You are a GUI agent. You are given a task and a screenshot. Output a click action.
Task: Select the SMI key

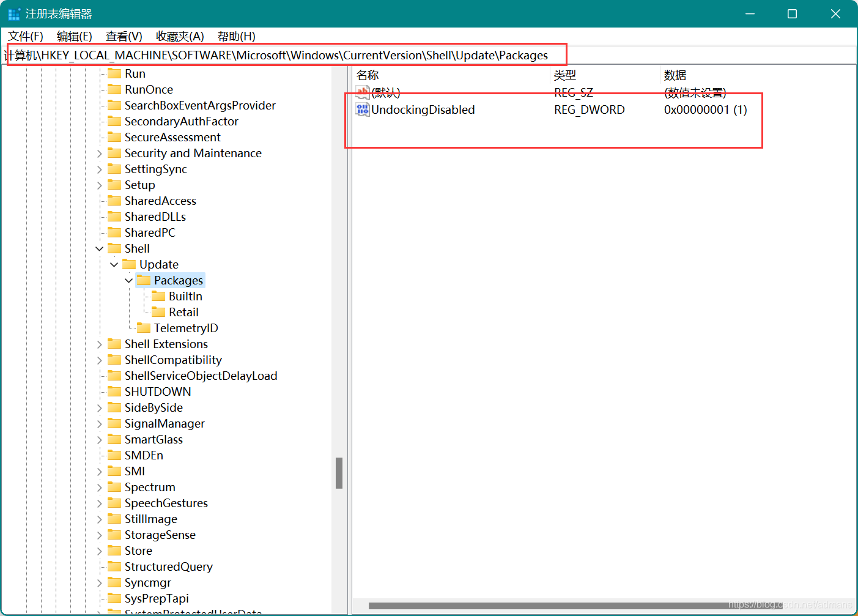click(x=135, y=471)
